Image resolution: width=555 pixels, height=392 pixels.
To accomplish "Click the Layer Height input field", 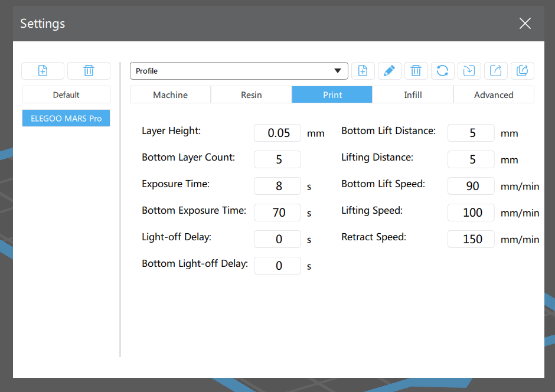I will (x=277, y=133).
